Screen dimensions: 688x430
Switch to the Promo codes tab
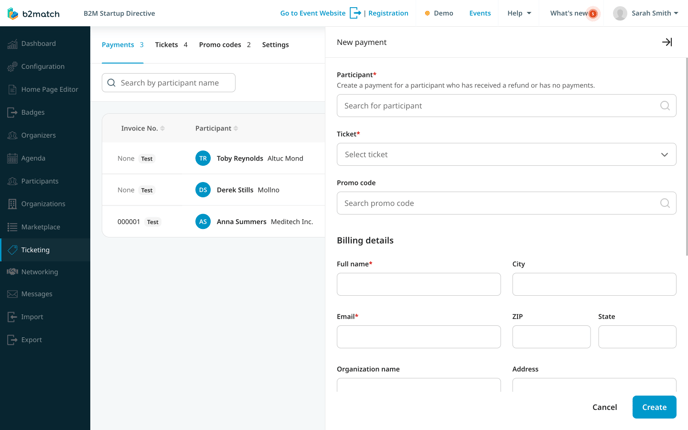tap(225, 45)
